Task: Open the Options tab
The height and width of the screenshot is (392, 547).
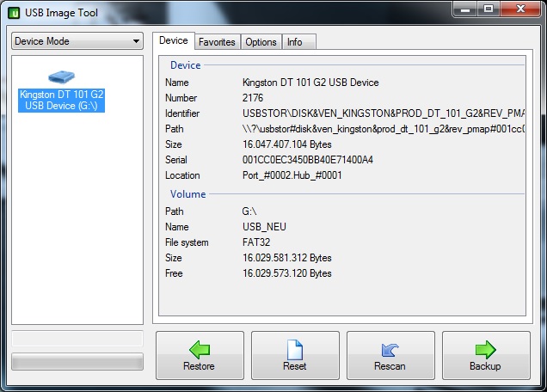Action: click(261, 42)
